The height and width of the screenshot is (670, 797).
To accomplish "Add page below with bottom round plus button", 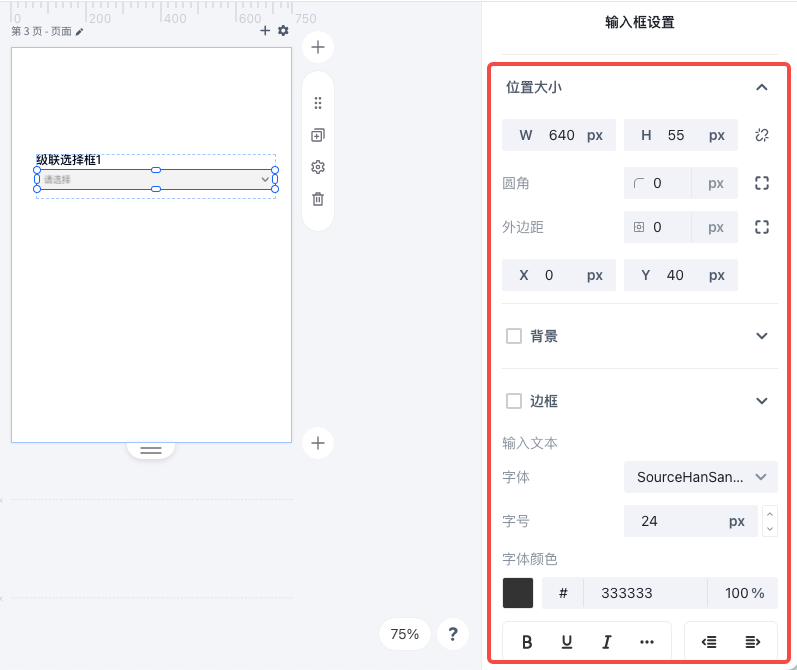I will (x=318, y=443).
